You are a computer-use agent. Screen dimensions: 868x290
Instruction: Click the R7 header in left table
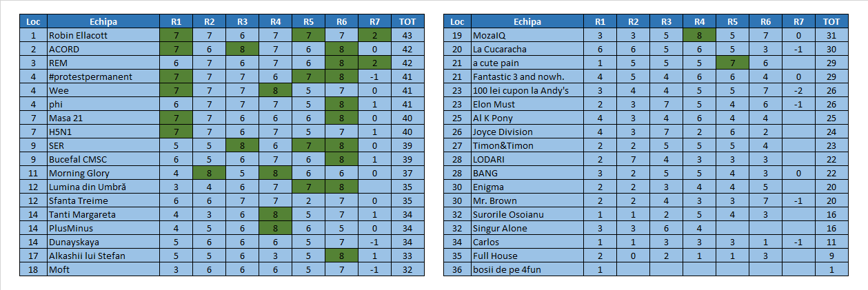click(x=374, y=21)
